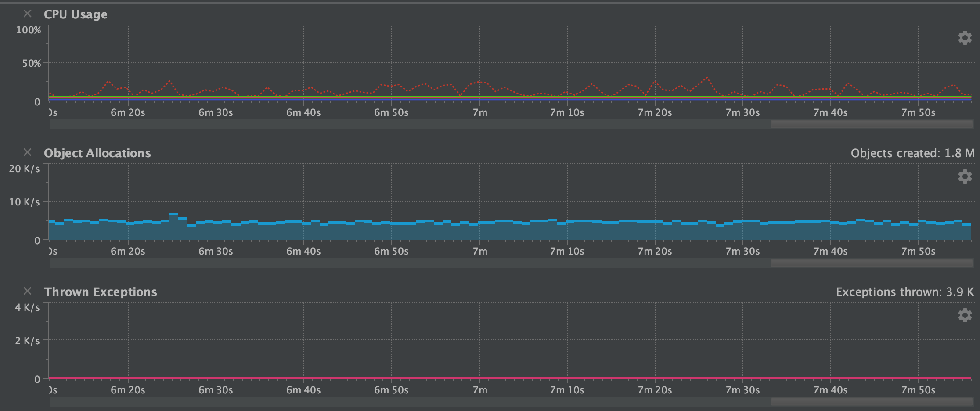Open Thrown Exceptions settings gear
The height and width of the screenshot is (411, 980).
tap(965, 316)
